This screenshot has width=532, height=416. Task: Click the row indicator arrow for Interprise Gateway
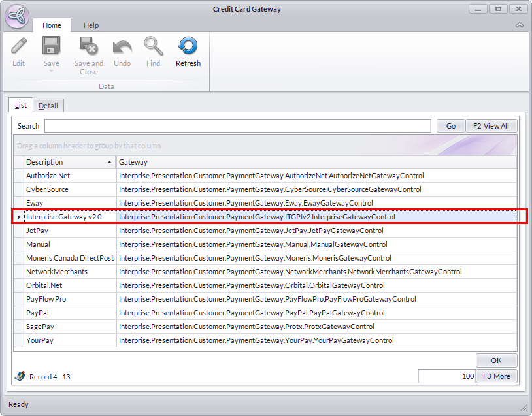tap(19, 217)
